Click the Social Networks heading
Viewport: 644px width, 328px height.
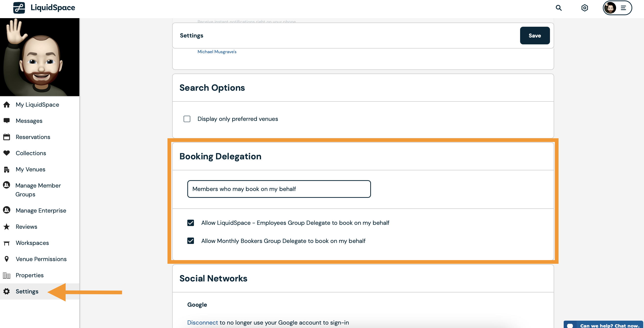click(x=213, y=278)
